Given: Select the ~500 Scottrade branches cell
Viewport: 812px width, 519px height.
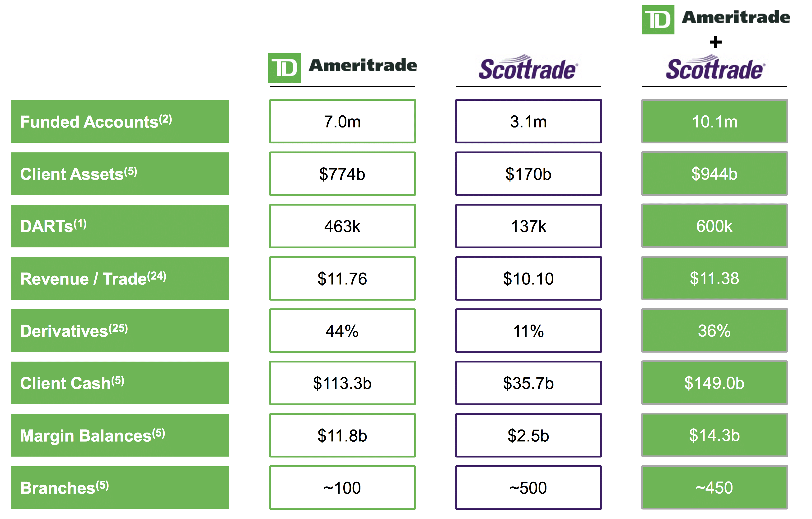Looking at the screenshot, I should [528, 488].
